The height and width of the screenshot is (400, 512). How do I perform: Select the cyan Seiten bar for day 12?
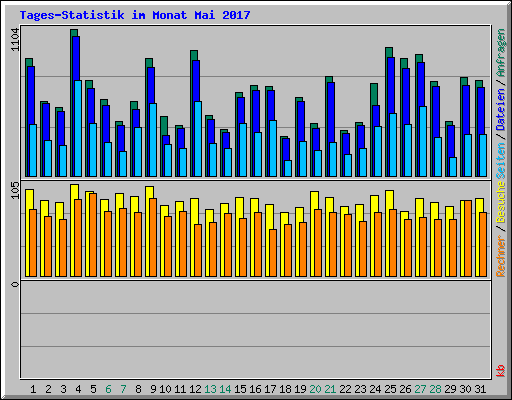pos(198,139)
